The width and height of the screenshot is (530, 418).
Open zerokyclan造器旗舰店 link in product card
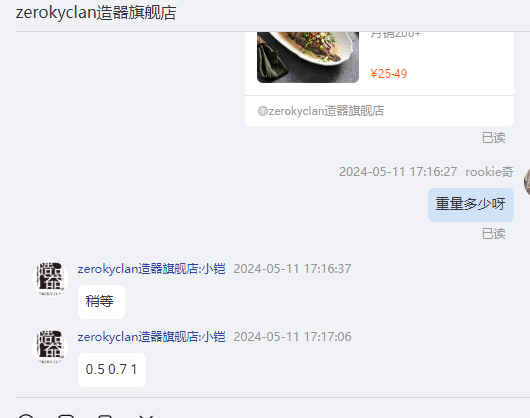(326, 111)
